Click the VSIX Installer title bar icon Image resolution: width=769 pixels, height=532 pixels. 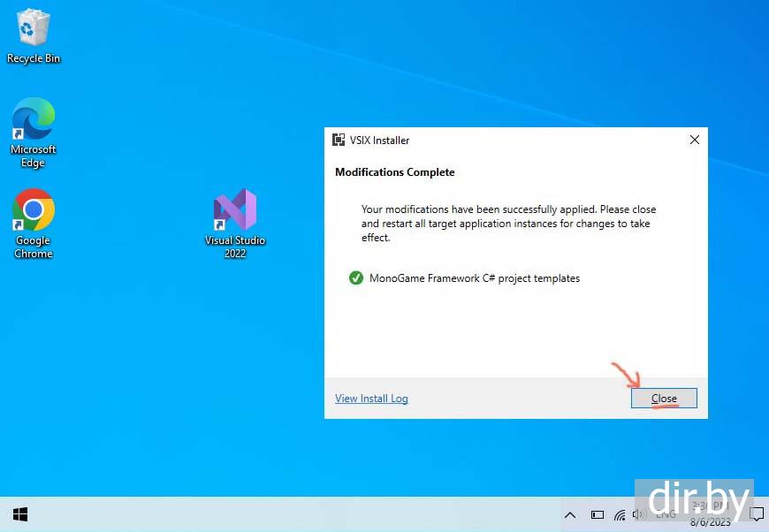pyautogui.click(x=339, y=140)
